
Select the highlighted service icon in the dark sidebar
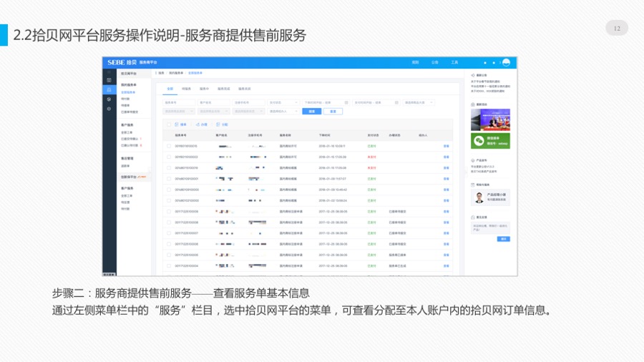point(109,89)
